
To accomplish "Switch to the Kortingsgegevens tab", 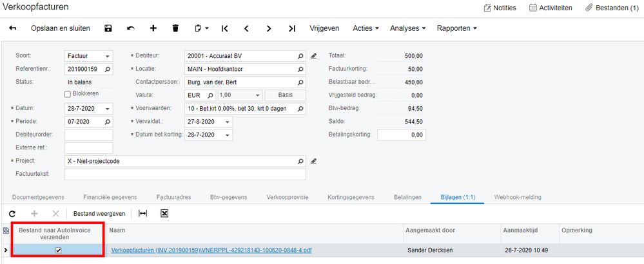I will tap(351, 197).
